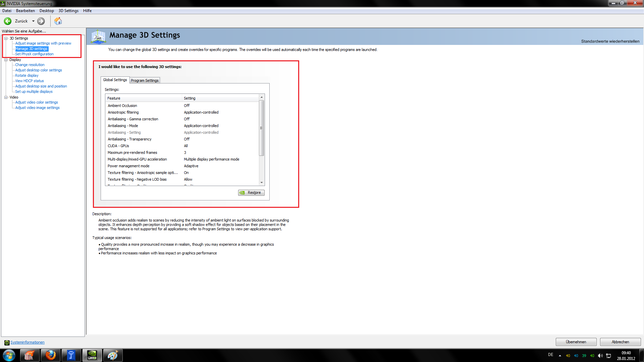Select the Antialiasing - Mode row
644x362 pixels.
tap(182, 126)
